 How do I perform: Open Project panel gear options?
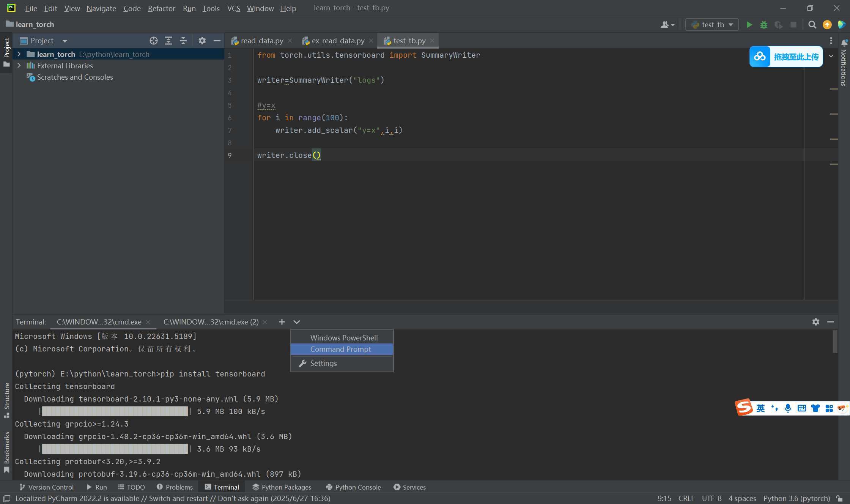202,41
